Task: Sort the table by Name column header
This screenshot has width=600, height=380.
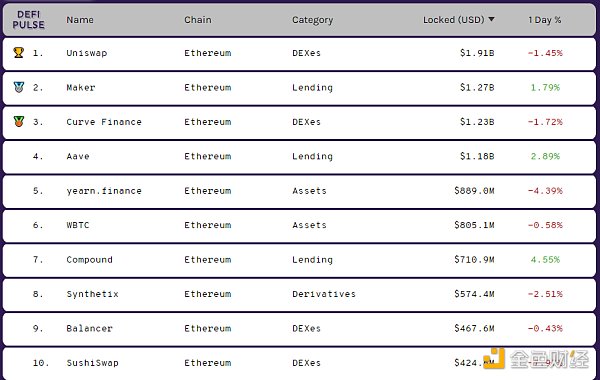Action: [80, 20]
